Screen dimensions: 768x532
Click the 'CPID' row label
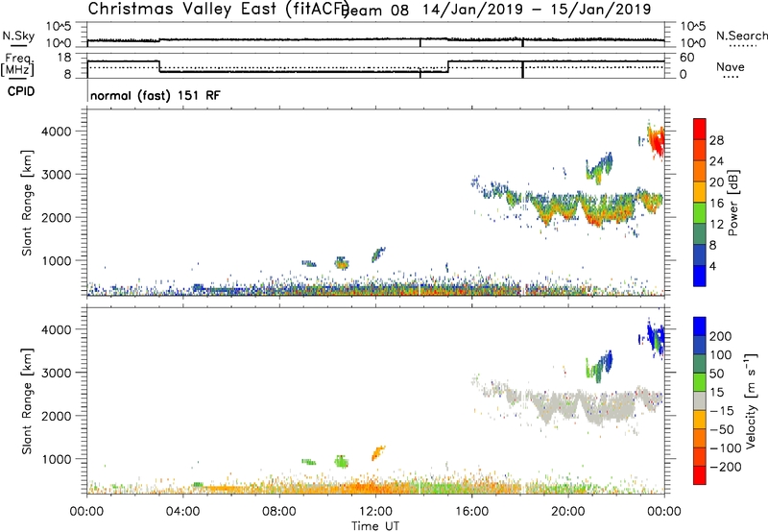[x=21, y=91]
